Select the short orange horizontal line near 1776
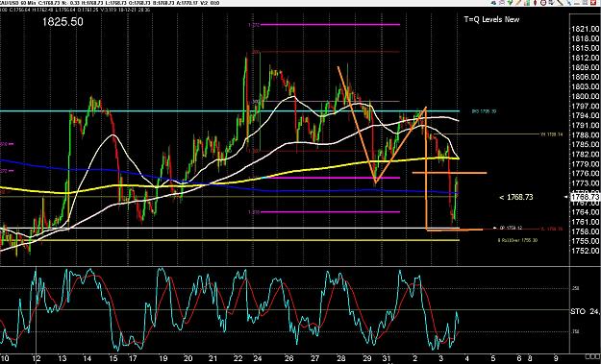 pyautogui.click(x=449, y=173)
